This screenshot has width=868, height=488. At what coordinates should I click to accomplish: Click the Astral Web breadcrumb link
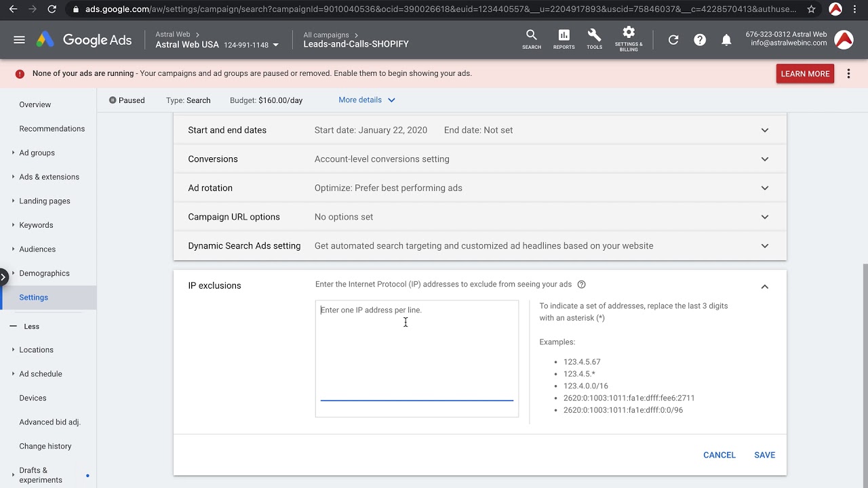[x=173, y=34]
